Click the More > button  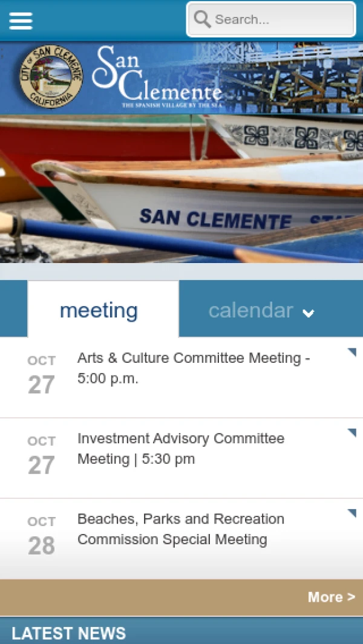[331, 597]
